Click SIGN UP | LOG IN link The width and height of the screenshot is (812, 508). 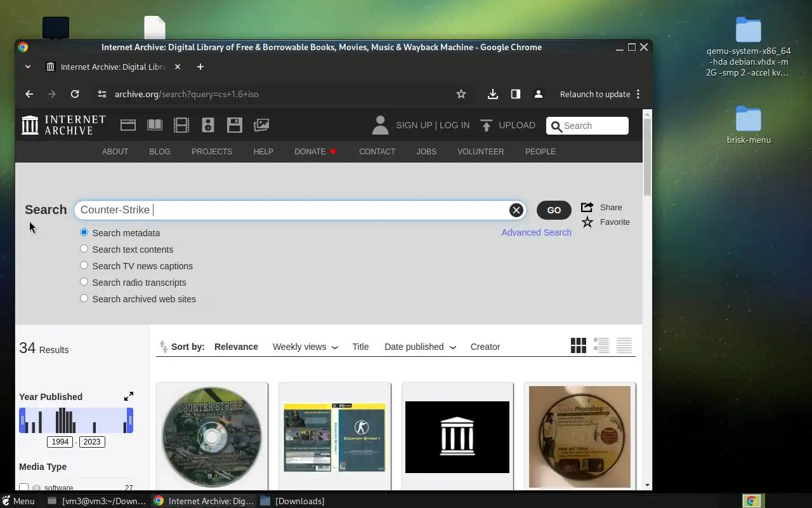[433, 125]
